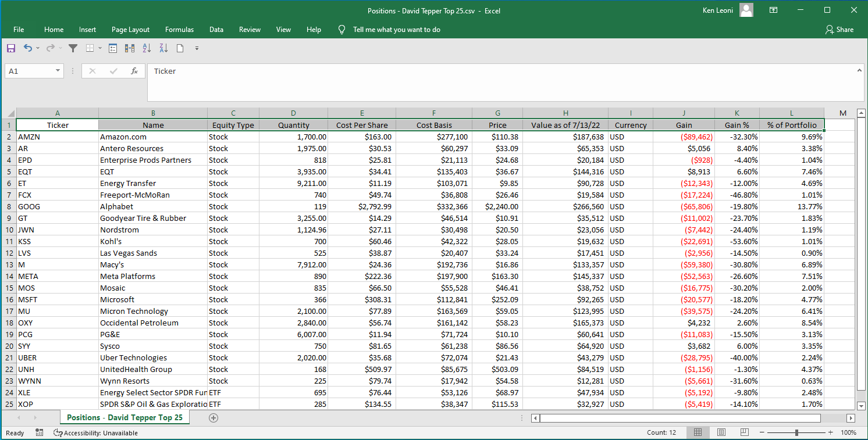Click the previous sheet navigation arrow

tap(19, 417)
